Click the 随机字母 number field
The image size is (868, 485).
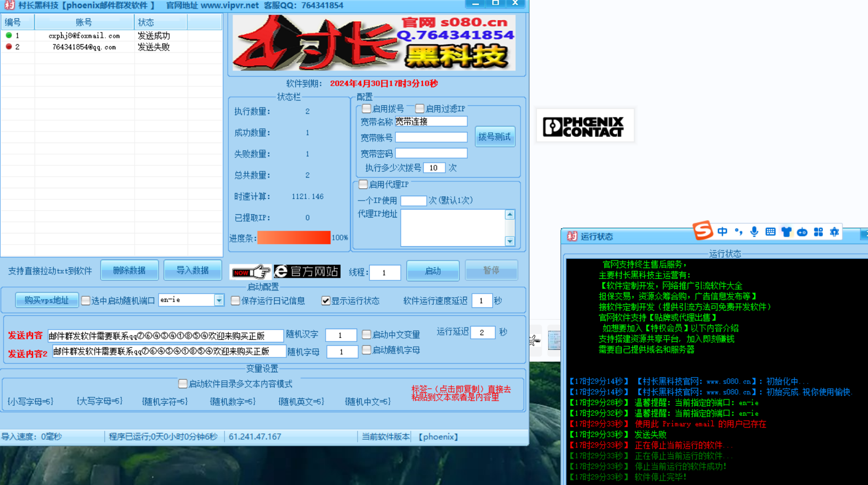point(342,352)
